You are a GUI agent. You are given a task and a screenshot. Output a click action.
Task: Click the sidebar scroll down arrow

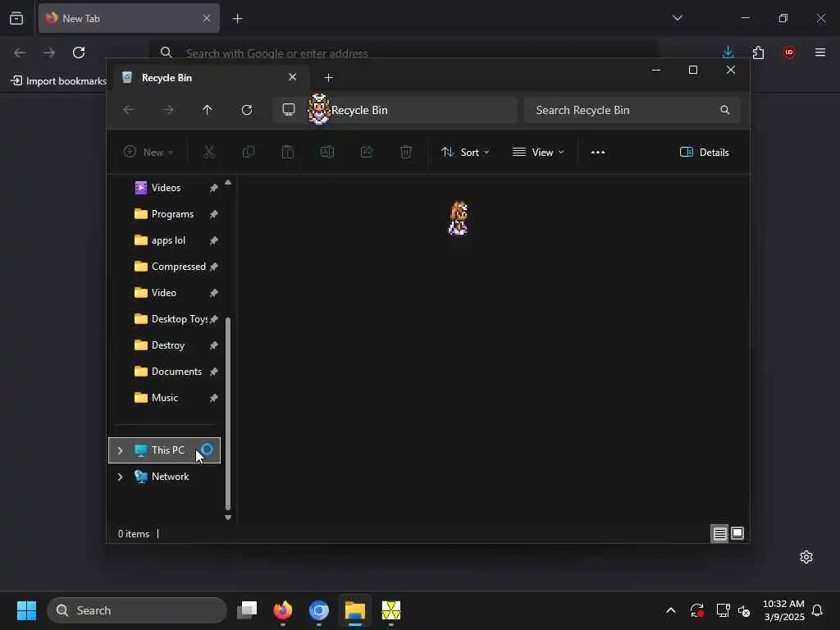coord(228,518)
